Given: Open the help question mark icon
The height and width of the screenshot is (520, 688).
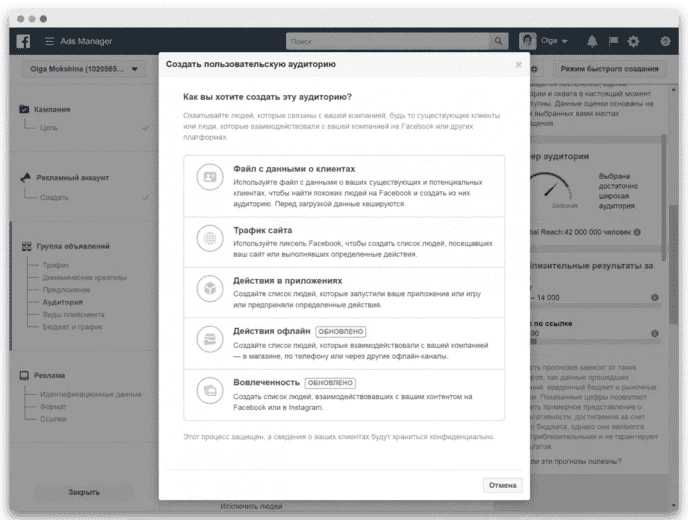Looking at the screenshot, I should coord(665,41).
